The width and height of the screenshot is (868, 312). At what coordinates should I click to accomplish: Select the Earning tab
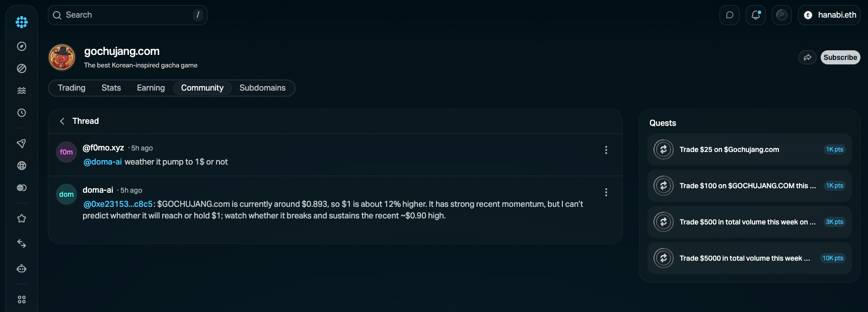(x=151, y=88)
